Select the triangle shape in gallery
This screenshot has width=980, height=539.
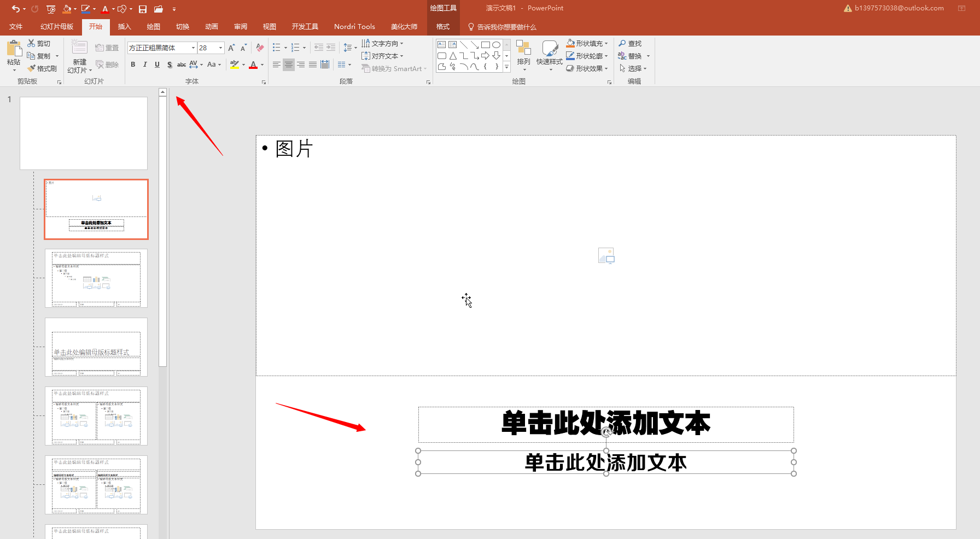pyautogui.click(x=453, y=56)
